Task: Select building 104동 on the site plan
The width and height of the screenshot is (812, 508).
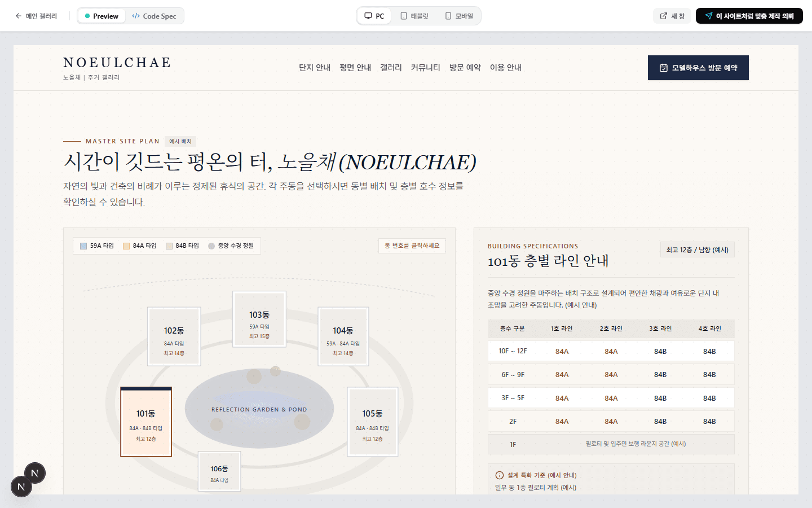Action: point(343,336)
